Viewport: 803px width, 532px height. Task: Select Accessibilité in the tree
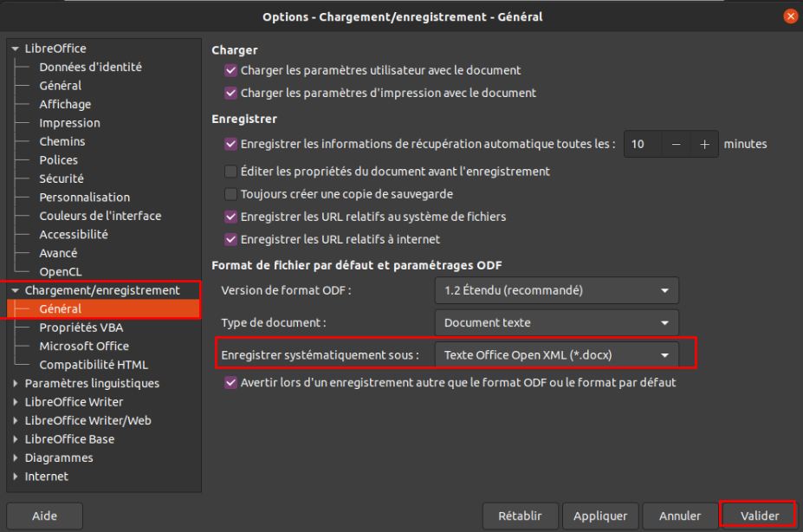pyautogui.click(x=74, y=235)
